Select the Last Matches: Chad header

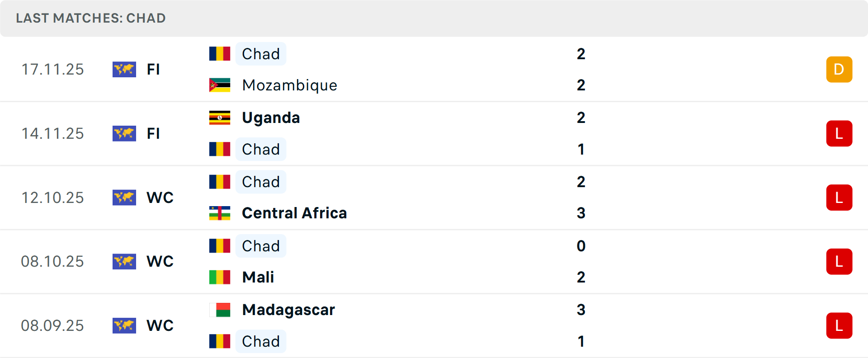[x=91, y=18]
